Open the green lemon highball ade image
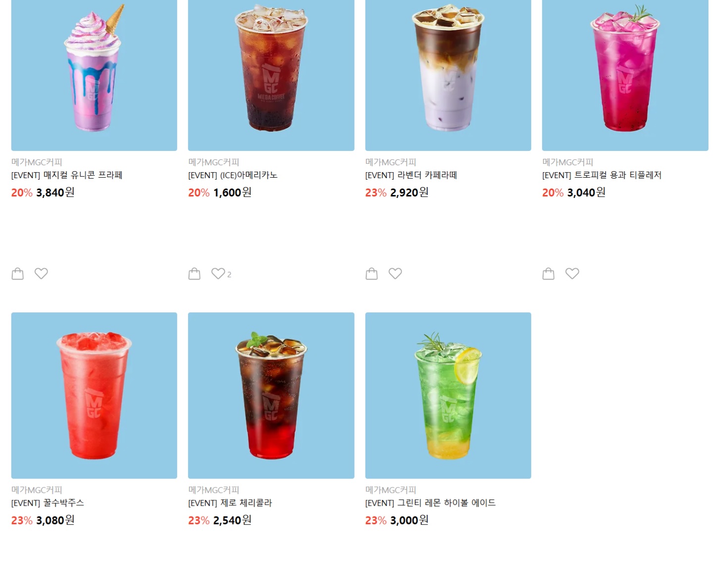The width and height of the screenshot is (718, 588). coord(448,395)
